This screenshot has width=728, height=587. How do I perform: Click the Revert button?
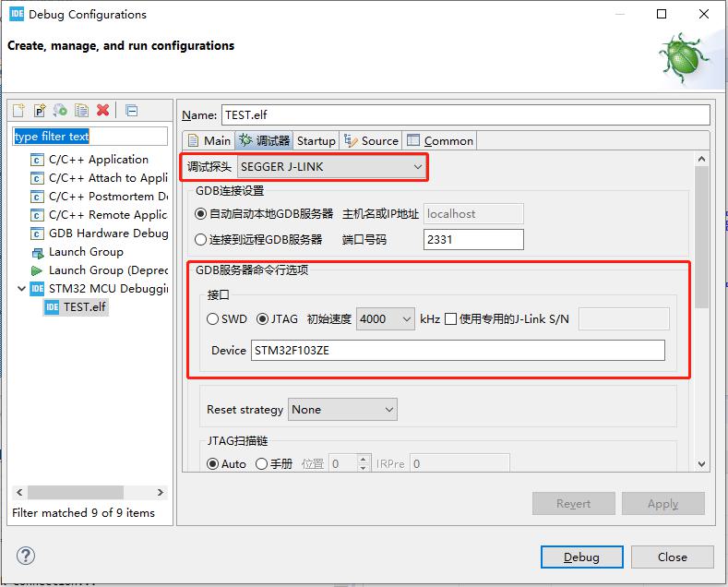[x=573, y=504]
